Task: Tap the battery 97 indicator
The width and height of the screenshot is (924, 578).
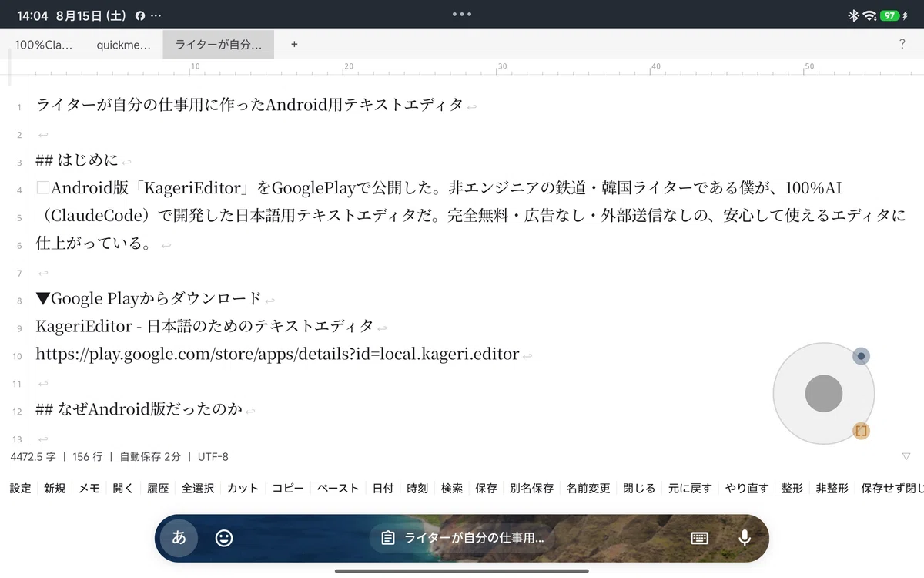Action: tap(889, 15)
